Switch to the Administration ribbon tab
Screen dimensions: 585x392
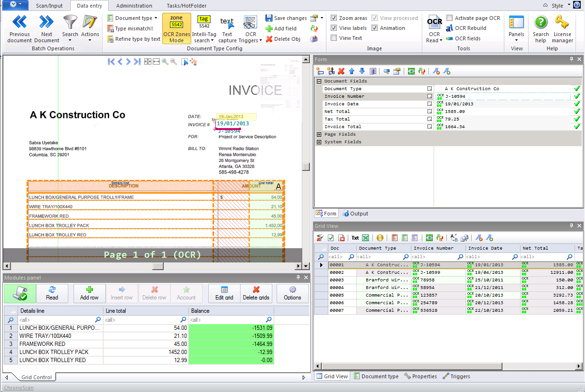tap(134, 6)
